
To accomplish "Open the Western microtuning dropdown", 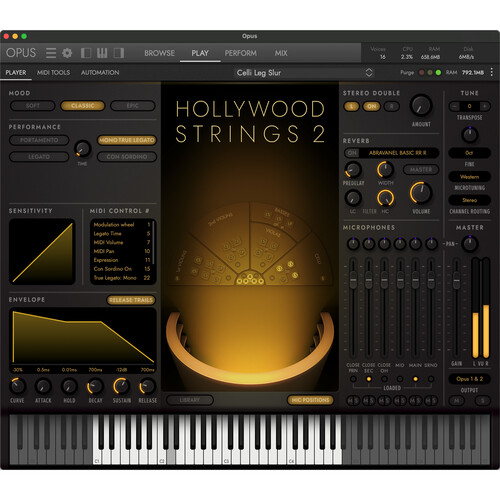I will [x=469, y=177].
